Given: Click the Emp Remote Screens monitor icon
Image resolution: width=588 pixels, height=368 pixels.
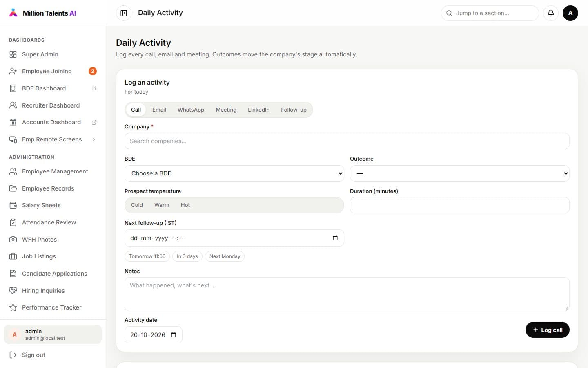Looking at the screenshot, I should pos(13,139).
